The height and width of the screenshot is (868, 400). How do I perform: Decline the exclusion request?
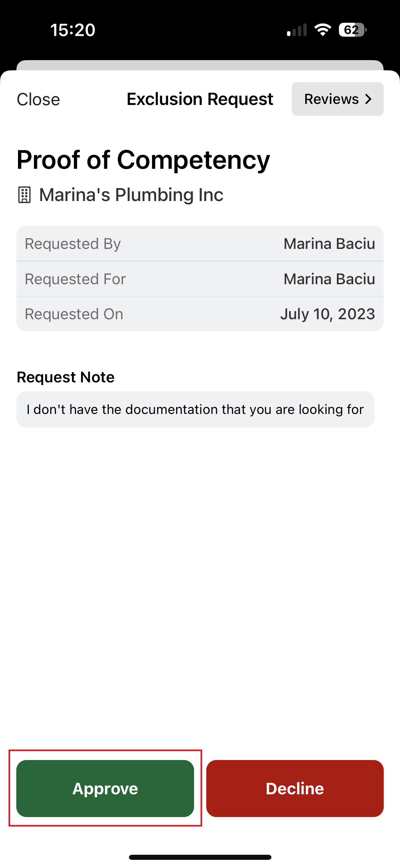pos(295,788)
